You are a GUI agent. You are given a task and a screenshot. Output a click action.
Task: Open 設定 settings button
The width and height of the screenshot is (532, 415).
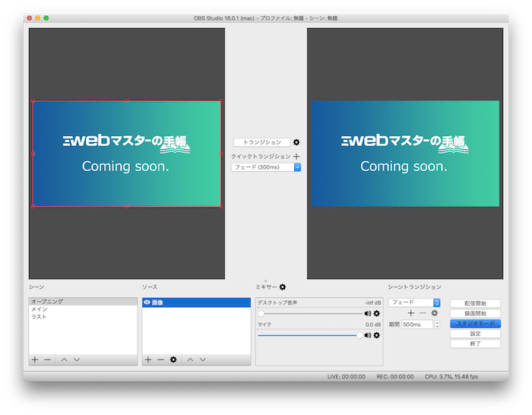click(x=475, y=334)
